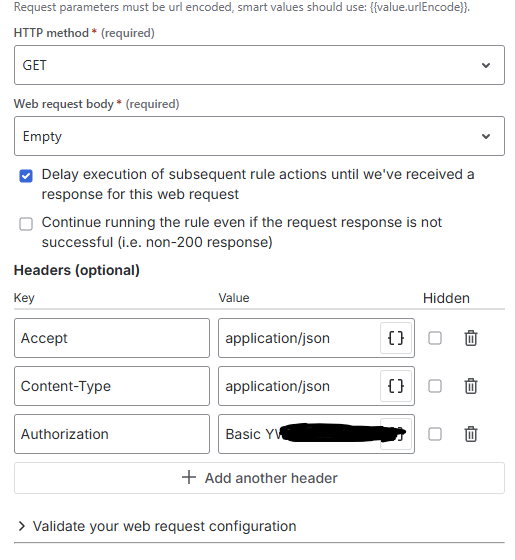Open smart values braces for Accept header
The height and width of the screenshot is (560, 515).
[x=396, y=338]
